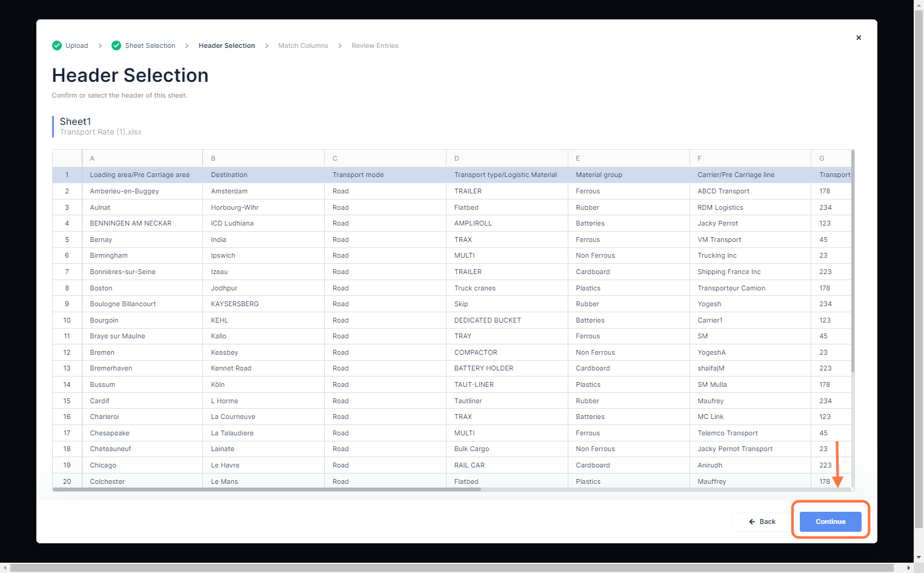Close the import dialog with the X icon
The height and width of the screenshot is (573, 924).
coord(859,38)
